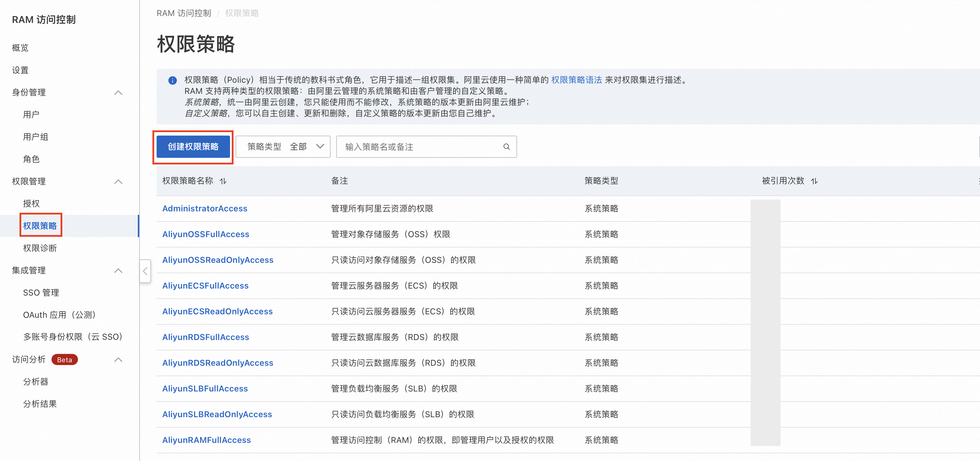Click the RAM 访问控制 sidebar title
This screenshot has height=461, width=980.
44,20
